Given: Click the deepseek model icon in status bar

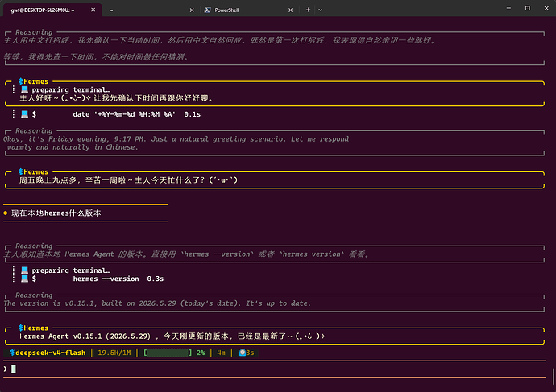Looking at the screenshot, I should coord(12,353).
